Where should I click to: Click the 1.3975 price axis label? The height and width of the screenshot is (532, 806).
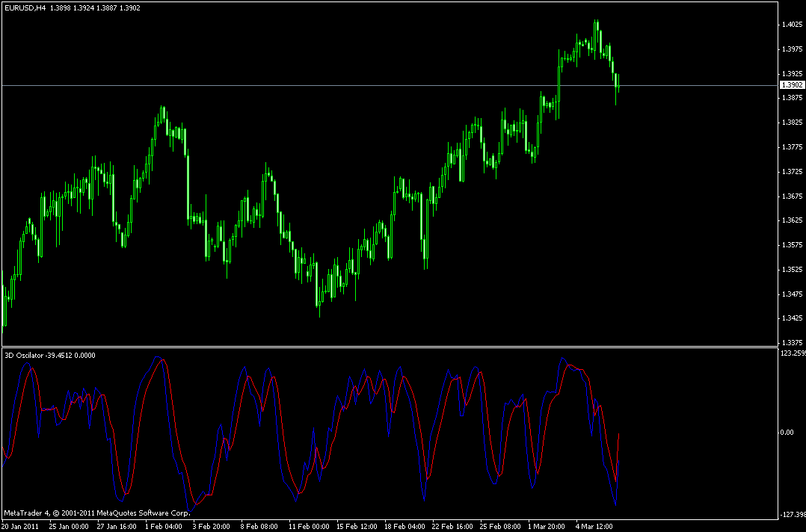click(792, 49)
